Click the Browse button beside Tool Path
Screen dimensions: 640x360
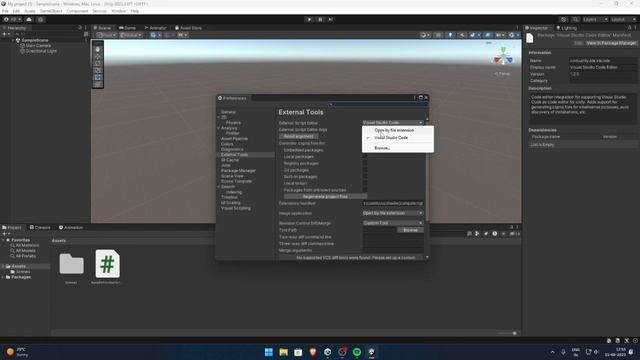click(410, 230)
